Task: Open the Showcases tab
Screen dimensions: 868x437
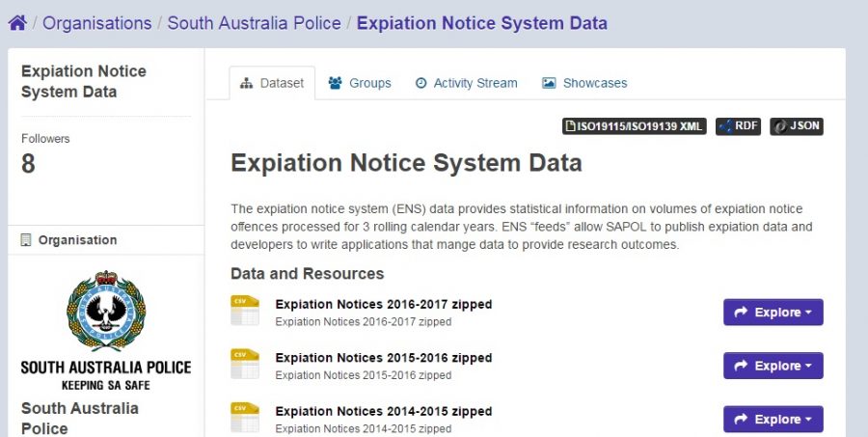Action: pyautogui.click(x=584, y=83)
